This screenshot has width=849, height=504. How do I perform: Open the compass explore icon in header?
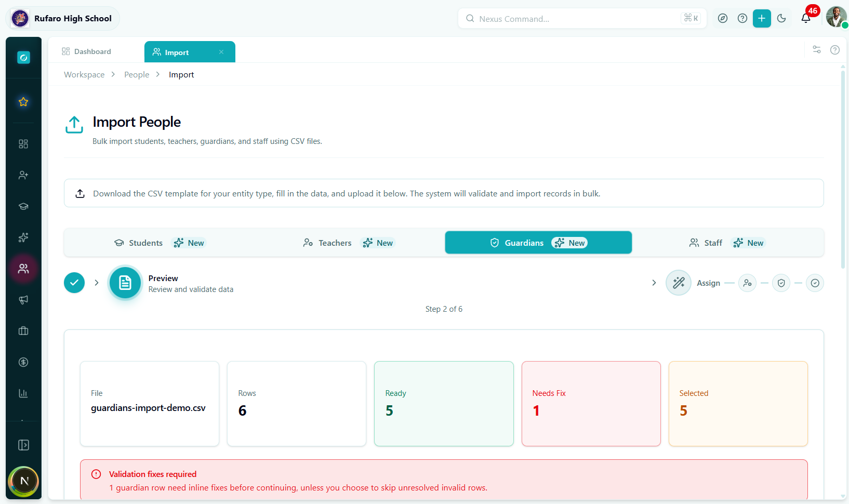[723, 19]
